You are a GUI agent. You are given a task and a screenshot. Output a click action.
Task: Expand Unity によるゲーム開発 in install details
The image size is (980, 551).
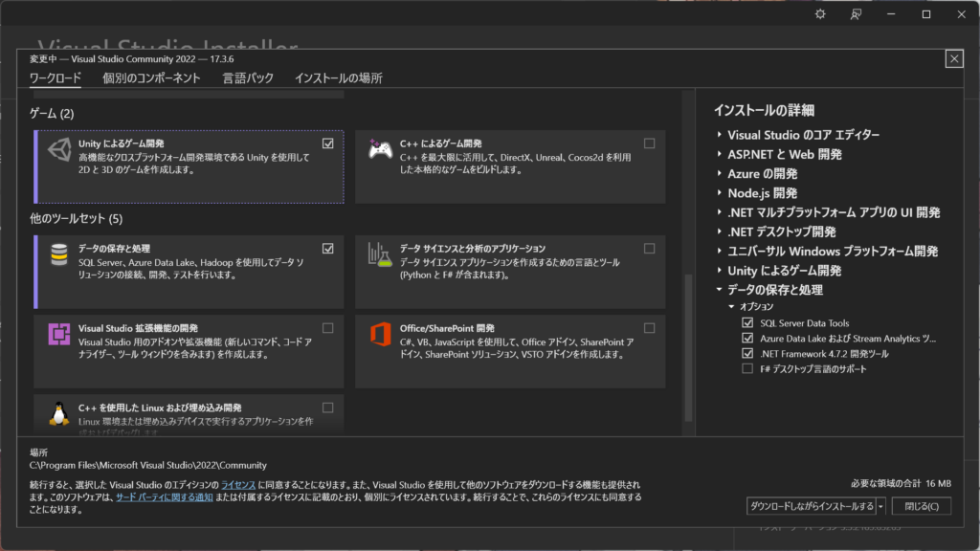pyautogui.click(x=720, y=271)
